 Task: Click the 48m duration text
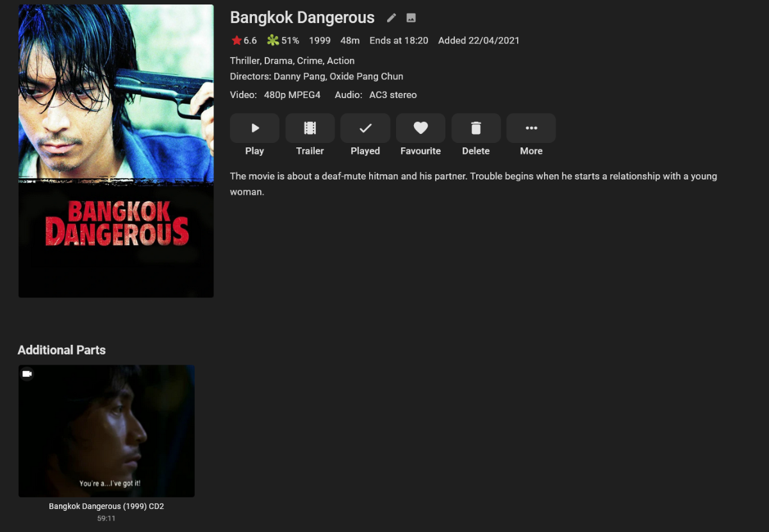coord(350,40)
